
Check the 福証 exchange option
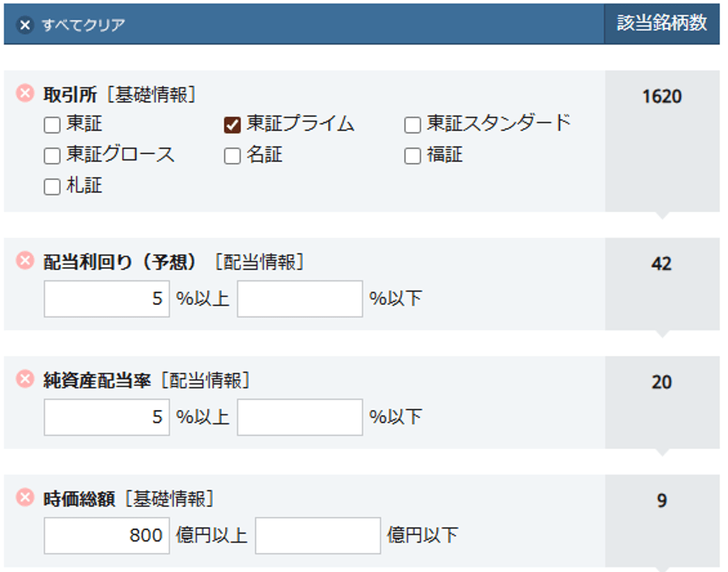(412, 156)
